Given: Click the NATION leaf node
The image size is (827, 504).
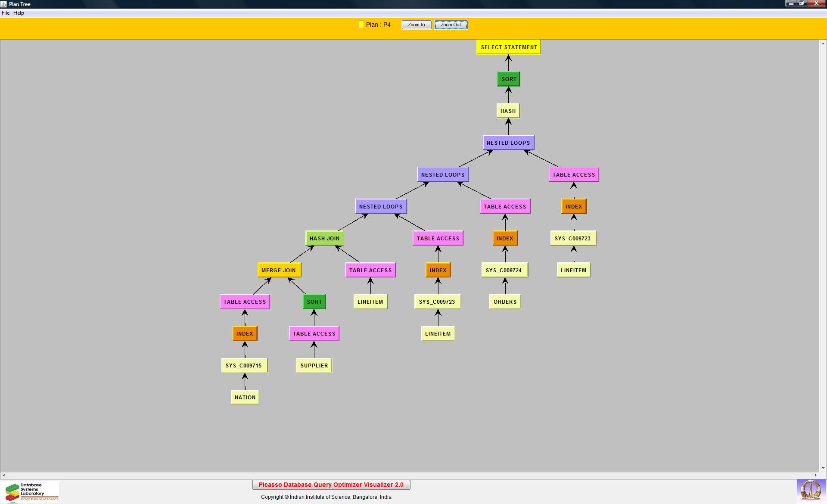Looking at the screenshot, I should pos(245,397).
